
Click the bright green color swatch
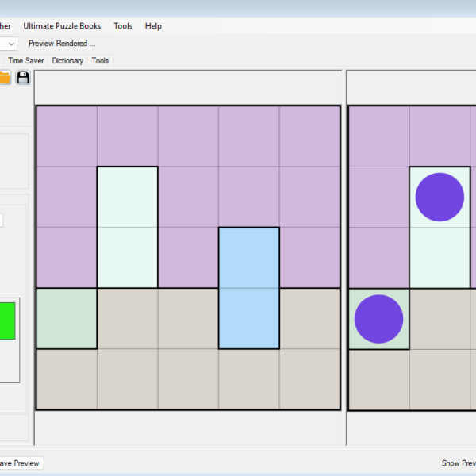(7, 321)
